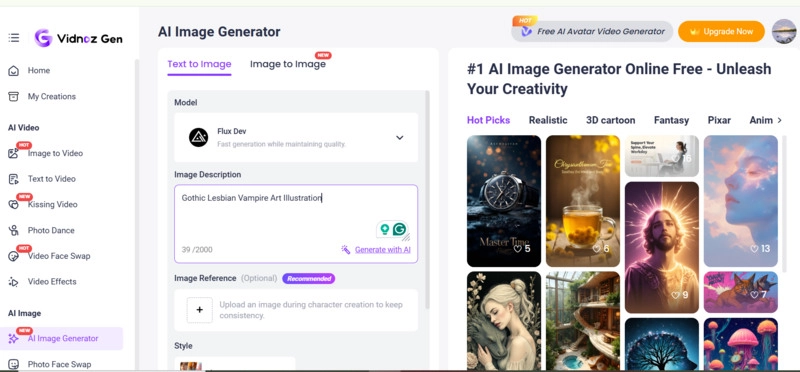Open the user profile avatar

pyautogui.click(x=784, y=31)
